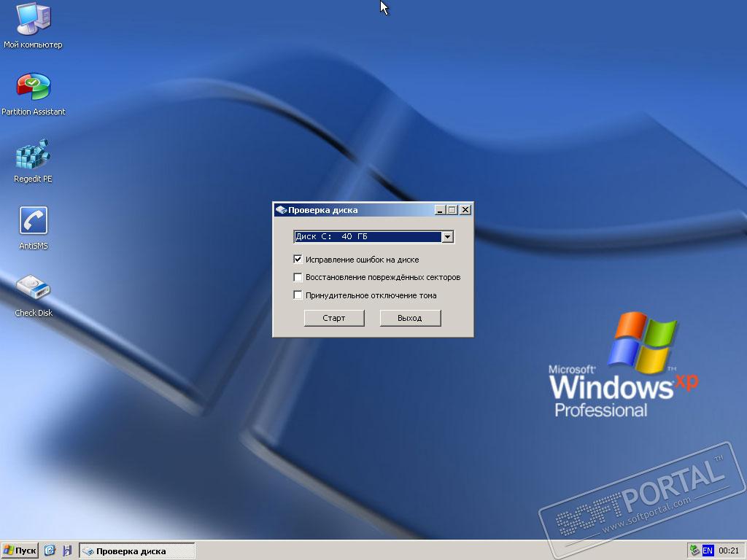
Task: Click the EN language indicator in tray
Action: (708, 551)
